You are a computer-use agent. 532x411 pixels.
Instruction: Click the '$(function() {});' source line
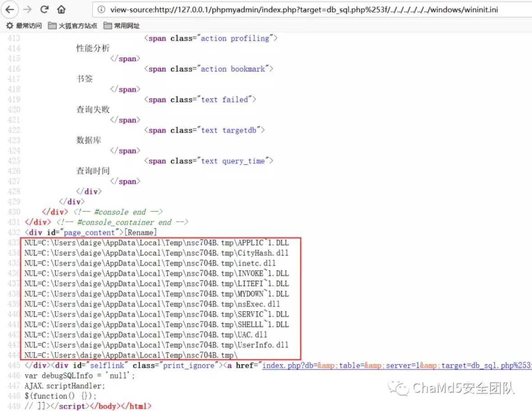pos(60,396)
